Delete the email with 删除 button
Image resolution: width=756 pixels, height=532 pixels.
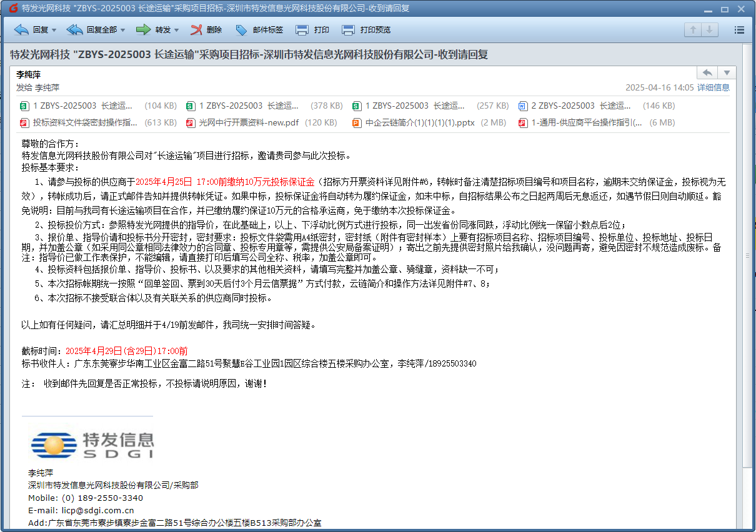pos(206,29)
